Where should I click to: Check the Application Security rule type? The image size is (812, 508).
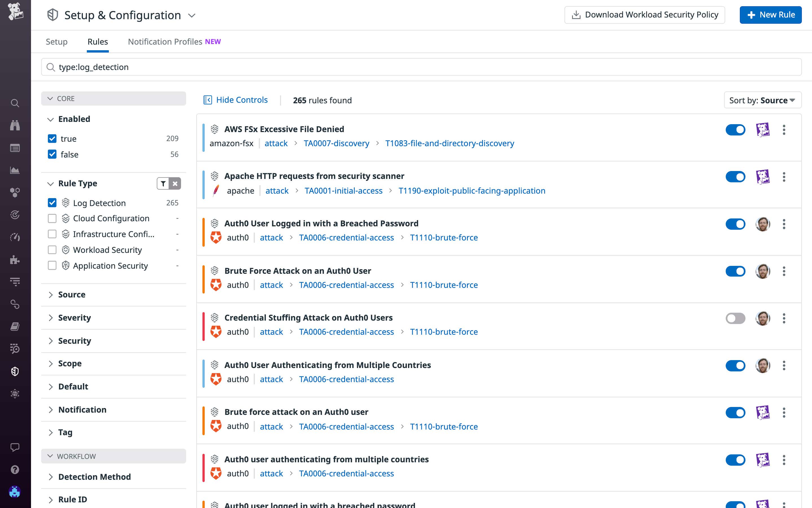tap(52, 266)
